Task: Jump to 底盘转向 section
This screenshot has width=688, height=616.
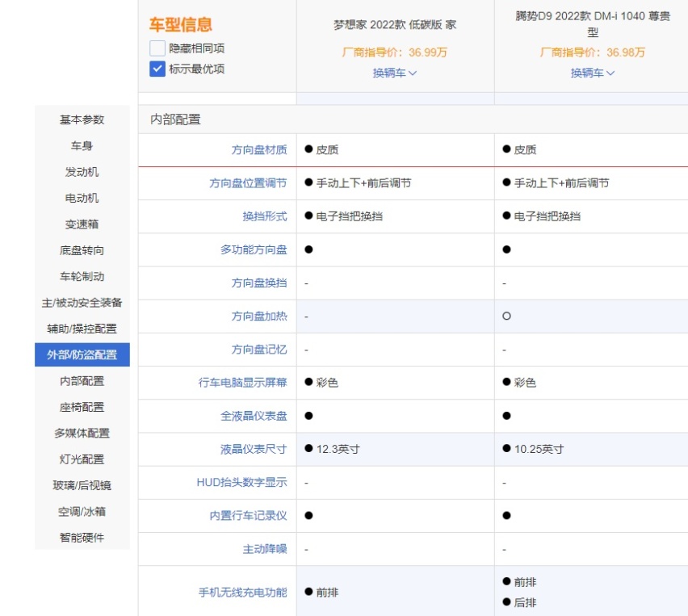Action: (x=82, y=250)
